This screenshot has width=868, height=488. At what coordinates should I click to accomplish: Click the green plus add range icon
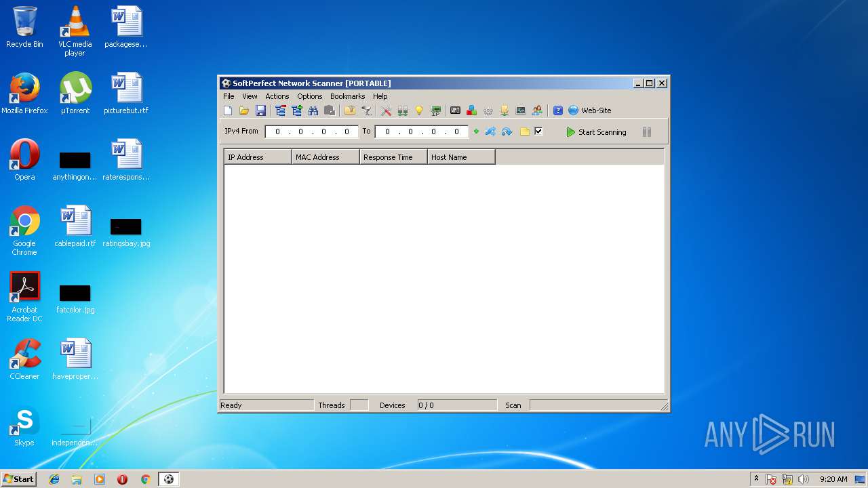pyautogui.click(x=476, y=131)
